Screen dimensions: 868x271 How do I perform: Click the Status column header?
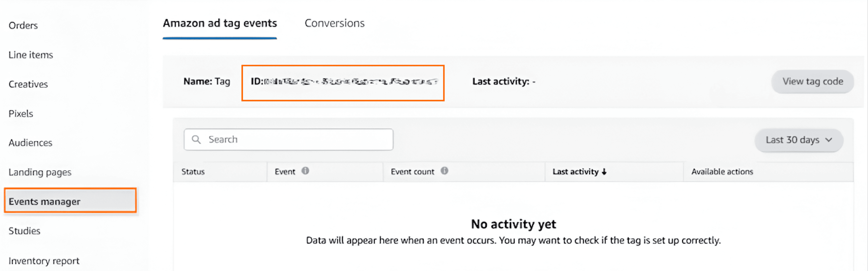[193, 172]
